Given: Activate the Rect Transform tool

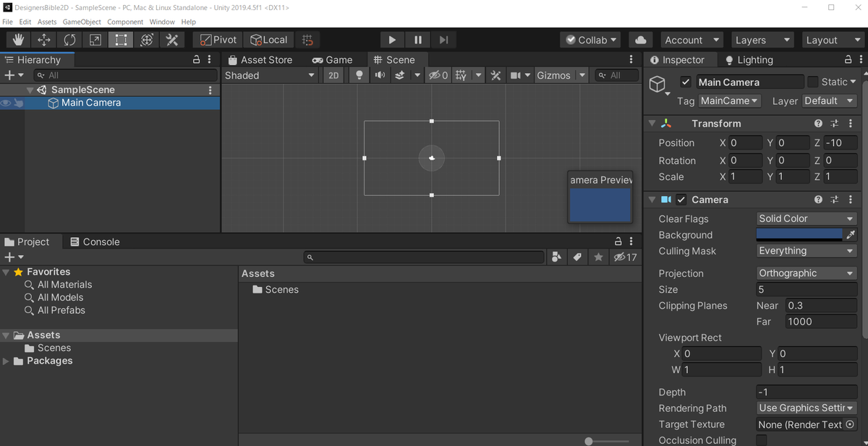Looking at the screenshot, I should click(x=121, y=40).
